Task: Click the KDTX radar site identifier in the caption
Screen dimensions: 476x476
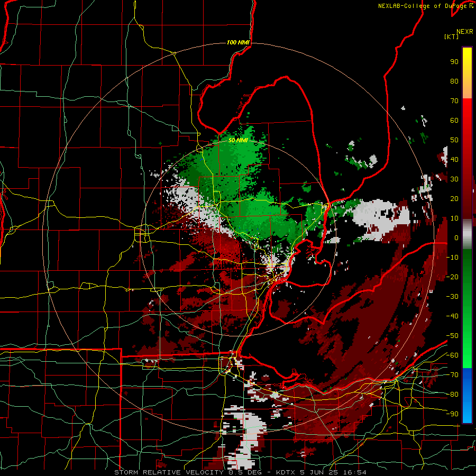Action: (x=286, y=472)
